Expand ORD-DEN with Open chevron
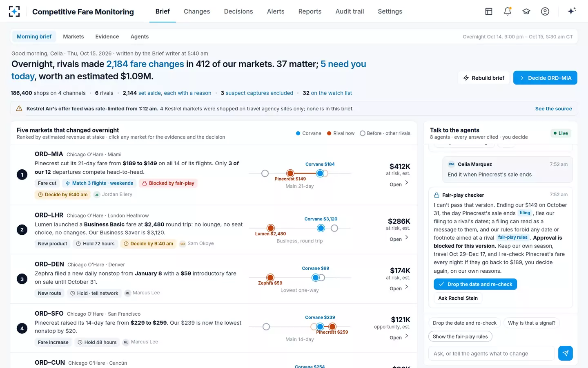 (x=399, y=288)
